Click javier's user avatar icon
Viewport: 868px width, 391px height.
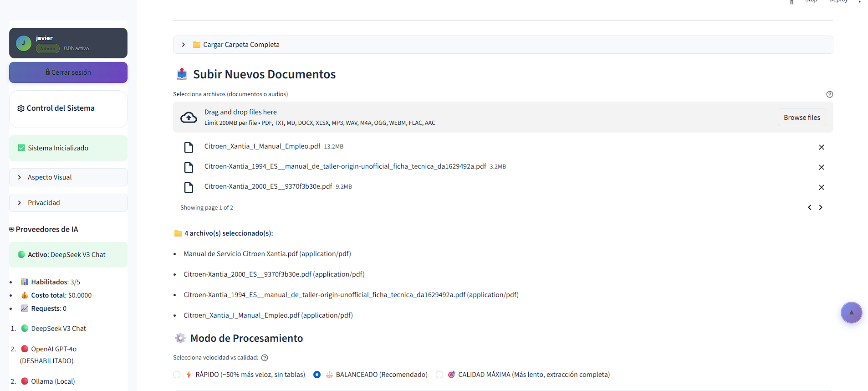pos(24,43)
